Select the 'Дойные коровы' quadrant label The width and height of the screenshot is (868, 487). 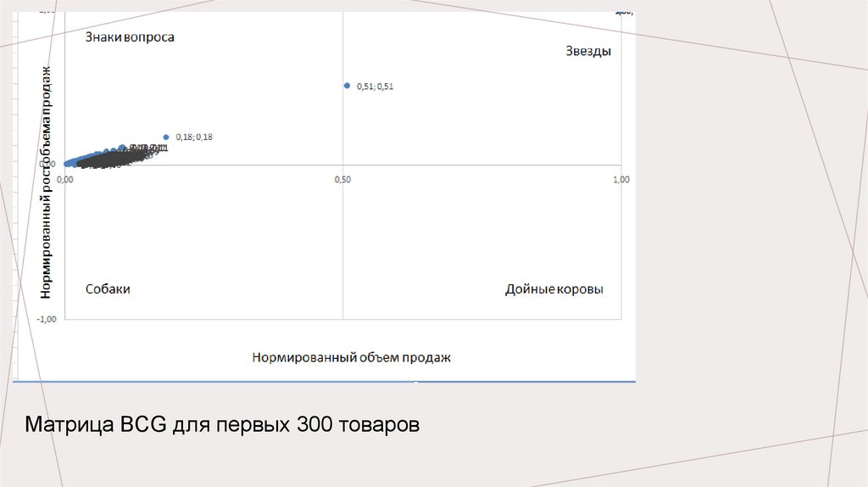click(x=554, y=289)
